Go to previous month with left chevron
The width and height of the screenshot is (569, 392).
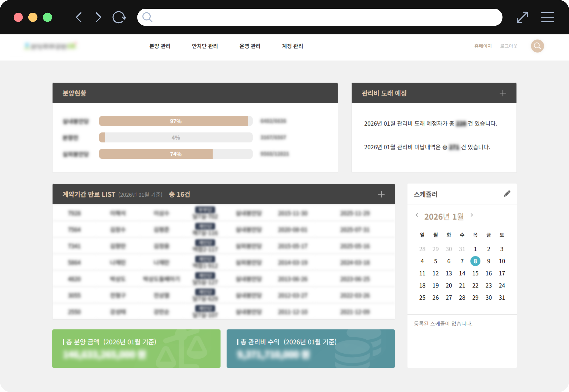[x=417, y=215]
